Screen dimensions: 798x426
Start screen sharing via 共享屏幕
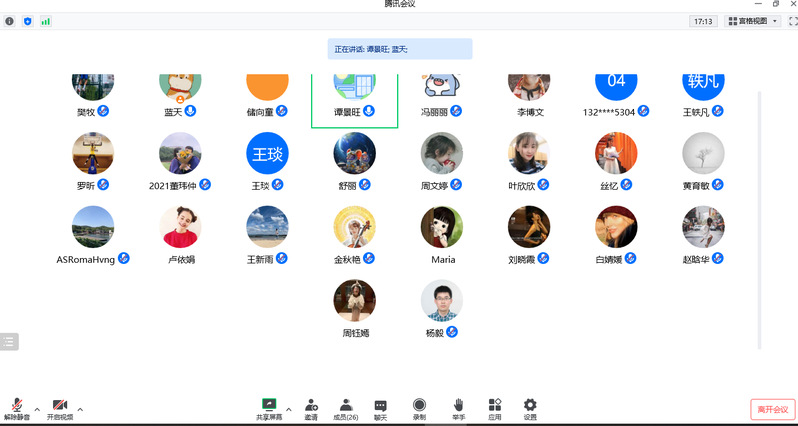(x=267, y=407)
